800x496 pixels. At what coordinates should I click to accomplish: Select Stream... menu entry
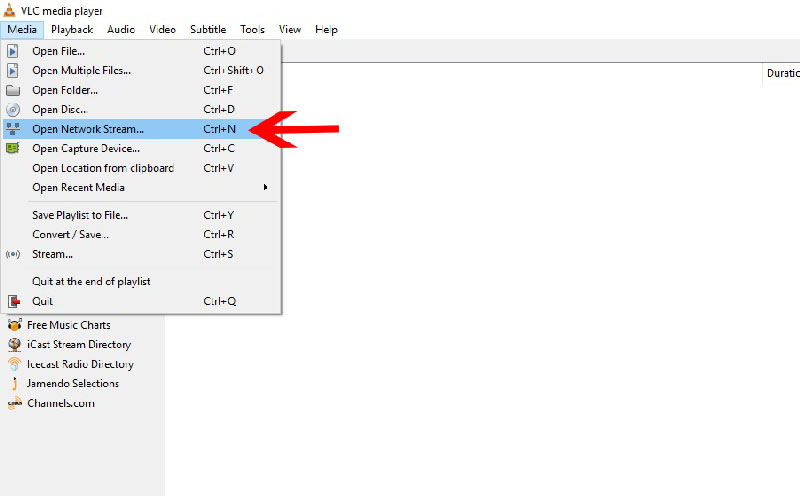141,254
